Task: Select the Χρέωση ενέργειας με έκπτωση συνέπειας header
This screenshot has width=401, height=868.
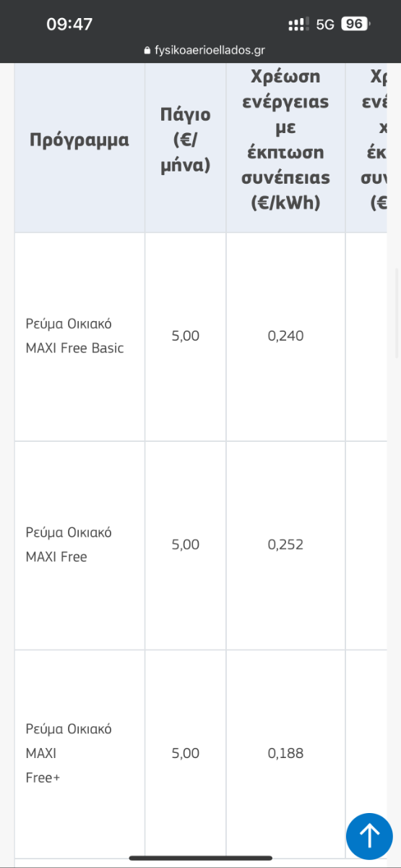Action: (286, 140)
